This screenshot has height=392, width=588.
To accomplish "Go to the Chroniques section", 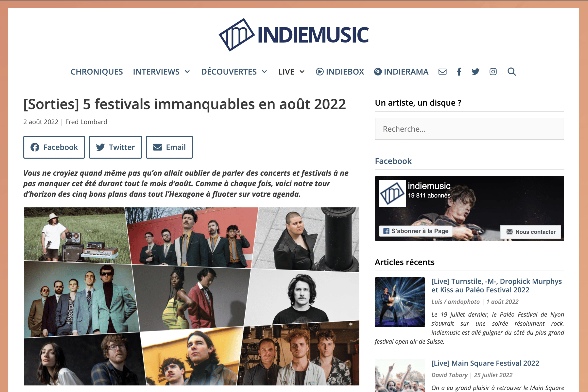I will [x=97, y=72].
